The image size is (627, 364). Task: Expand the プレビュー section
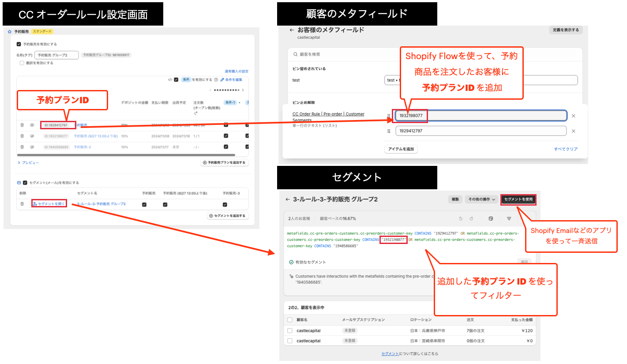tap(28, 163)
